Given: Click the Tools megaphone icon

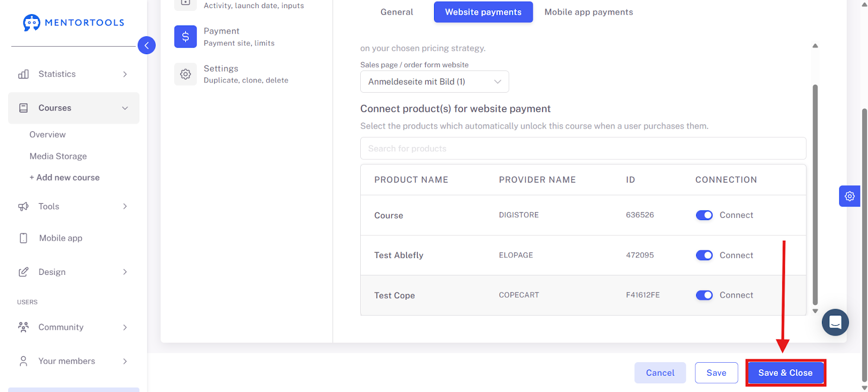Looking at the screenshot, I should pyautogui.click(x=23, y=207).
